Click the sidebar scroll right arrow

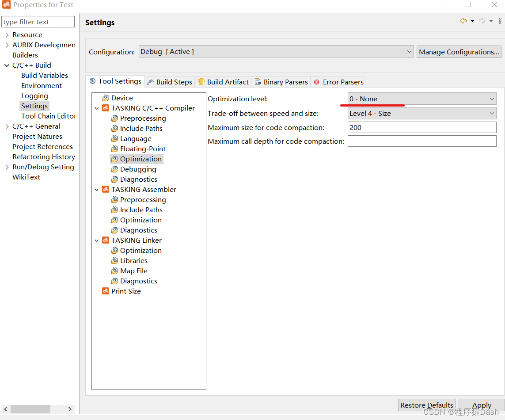click(70, 409)
